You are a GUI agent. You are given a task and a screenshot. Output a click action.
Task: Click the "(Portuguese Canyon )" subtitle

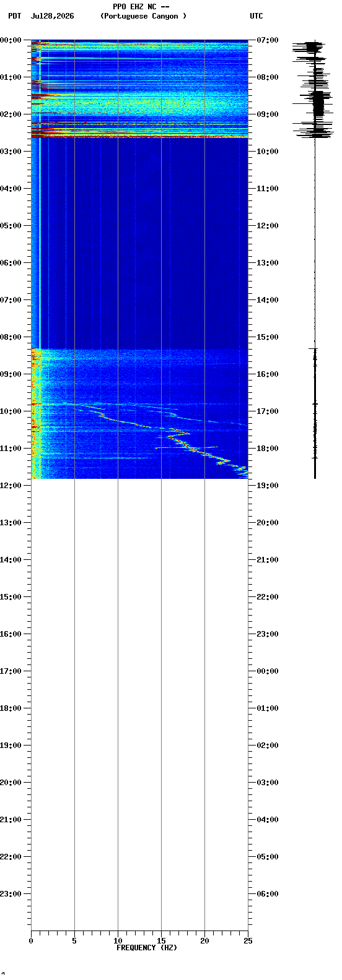(143, 16)
